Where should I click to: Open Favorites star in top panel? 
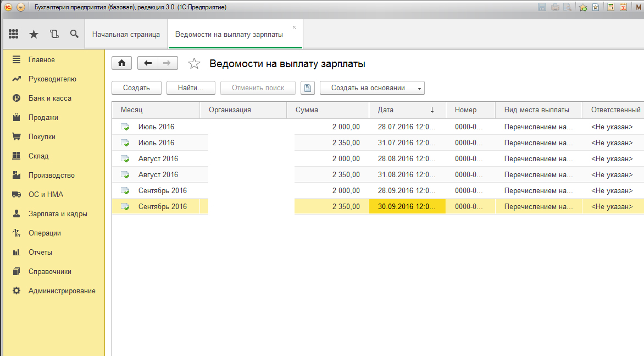point(34,34)
